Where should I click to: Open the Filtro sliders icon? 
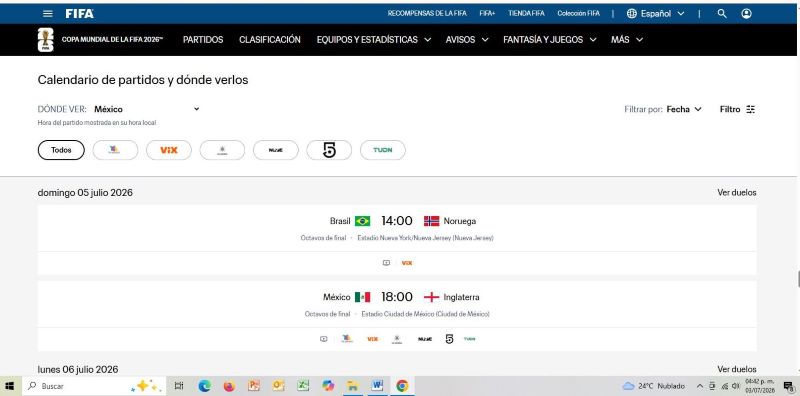coord(751,109)
